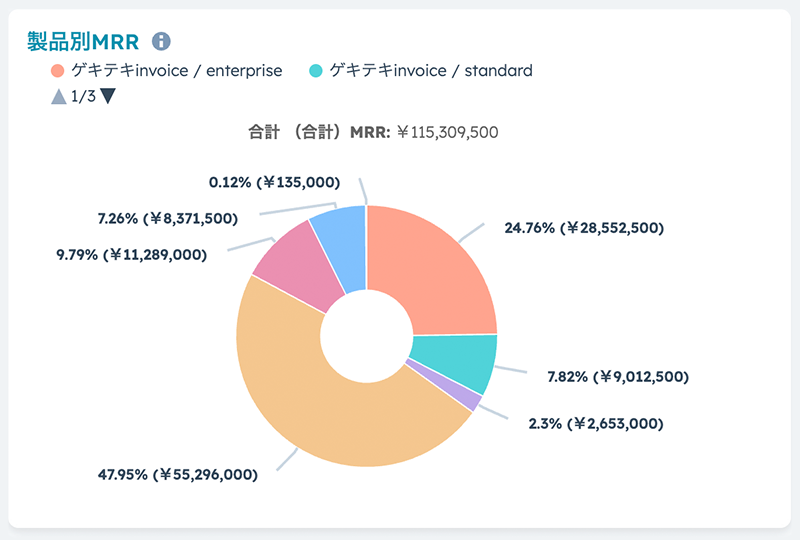Click the 9.79% (¥11,289,000) data label
The image size is (800, 540).
(131, 254)
